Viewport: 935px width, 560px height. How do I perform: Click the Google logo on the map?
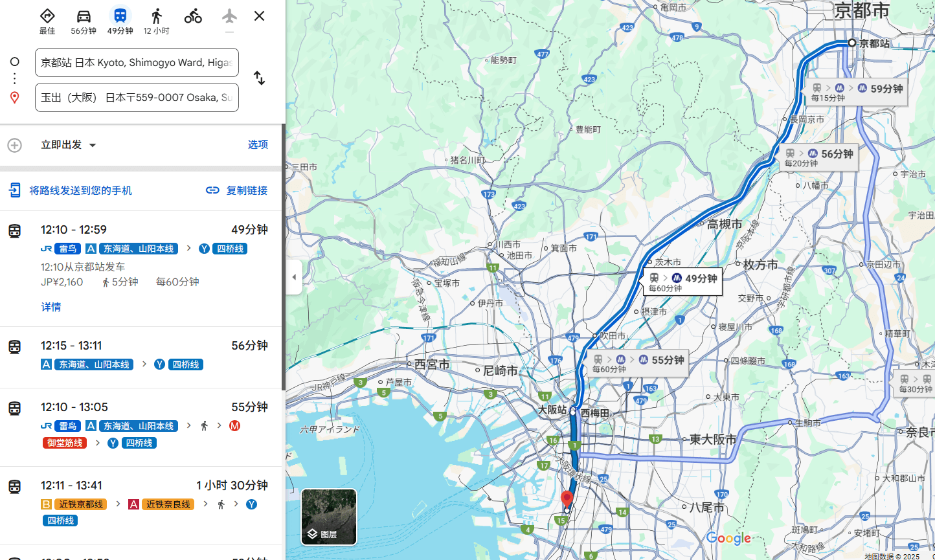point(728,538)
